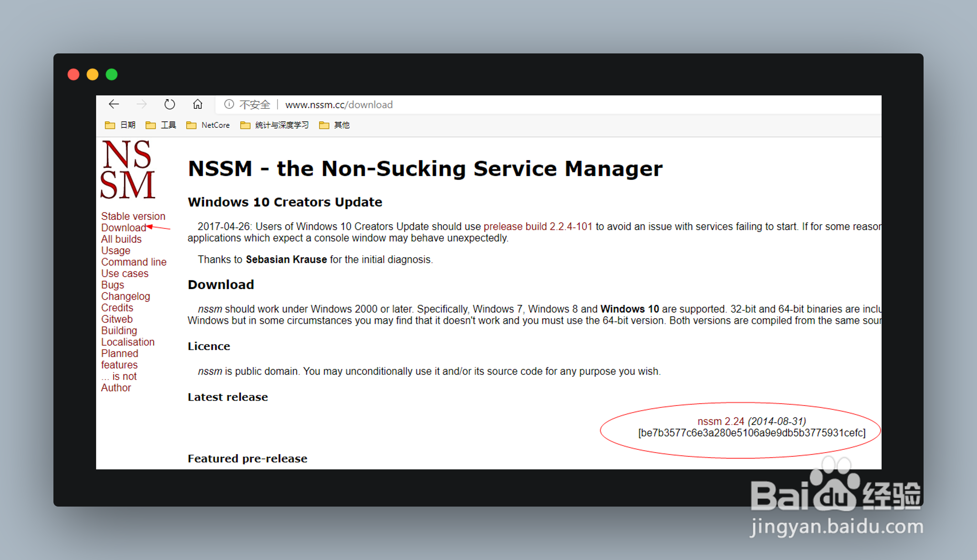
Task: Open prelease build 2.2.4-101 link
Action: [538, 227]
